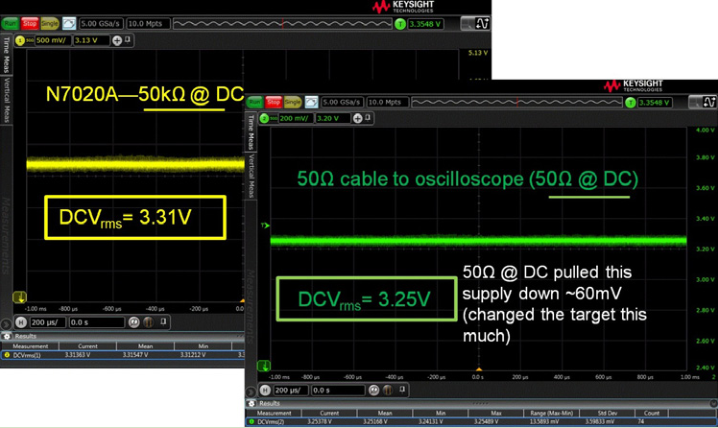The image size is (718, 428).
Task: Expand the arrow left of the green window H button
Action: pyautogui.click(x=250, y=392)
